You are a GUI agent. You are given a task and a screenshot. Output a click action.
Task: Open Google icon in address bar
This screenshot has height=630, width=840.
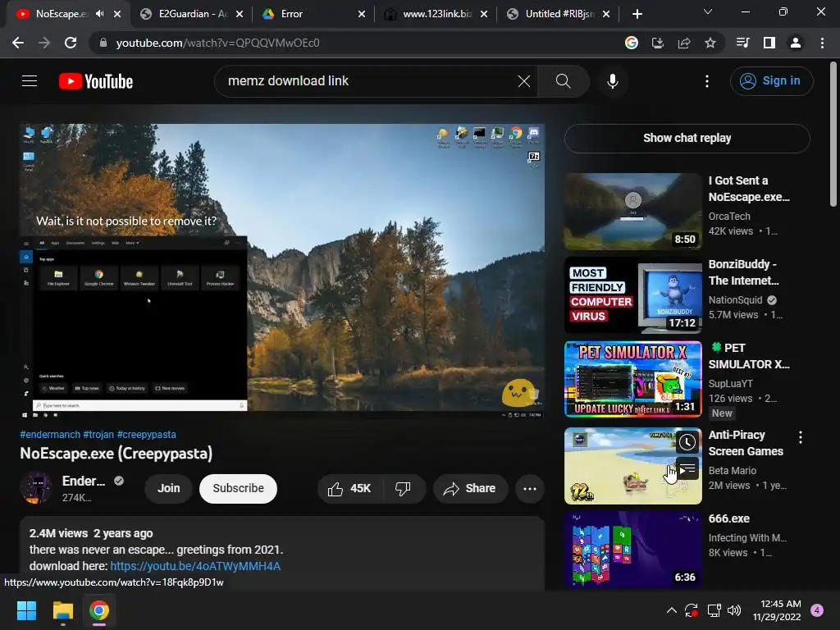631,43
